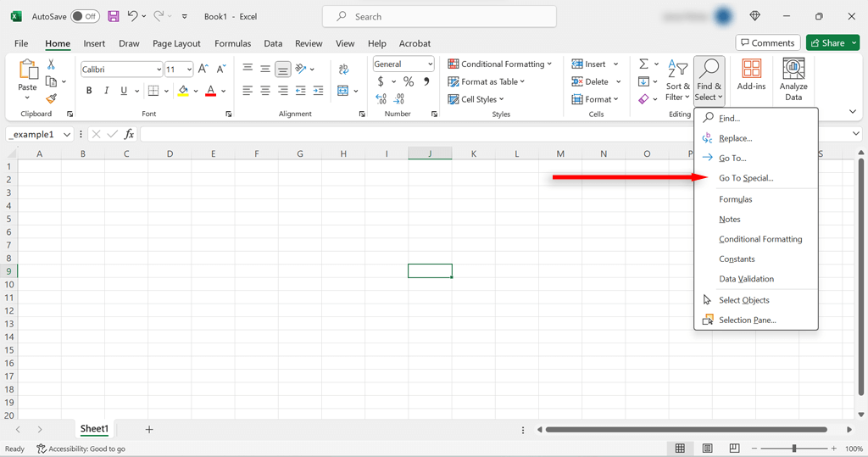Toggle the AutoSave switch

tap(85, 16)
